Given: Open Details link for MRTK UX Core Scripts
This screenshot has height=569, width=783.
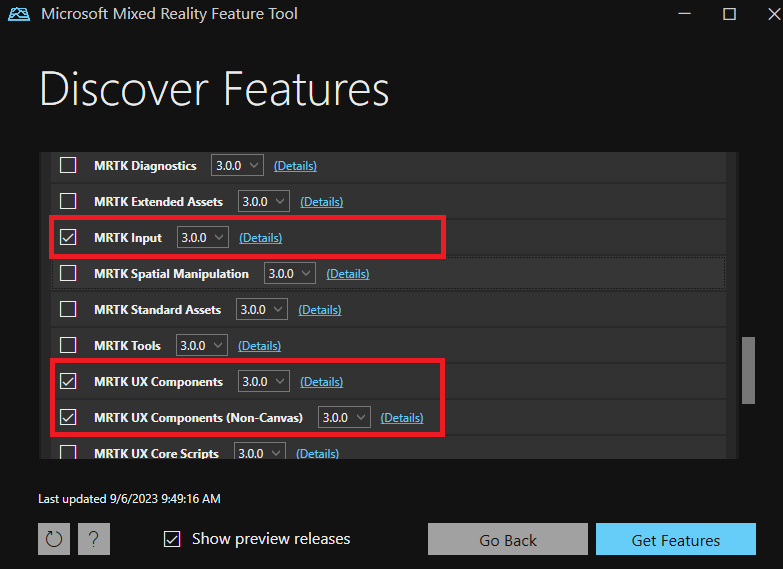Looking at the screenshot, I should point(318,453).
